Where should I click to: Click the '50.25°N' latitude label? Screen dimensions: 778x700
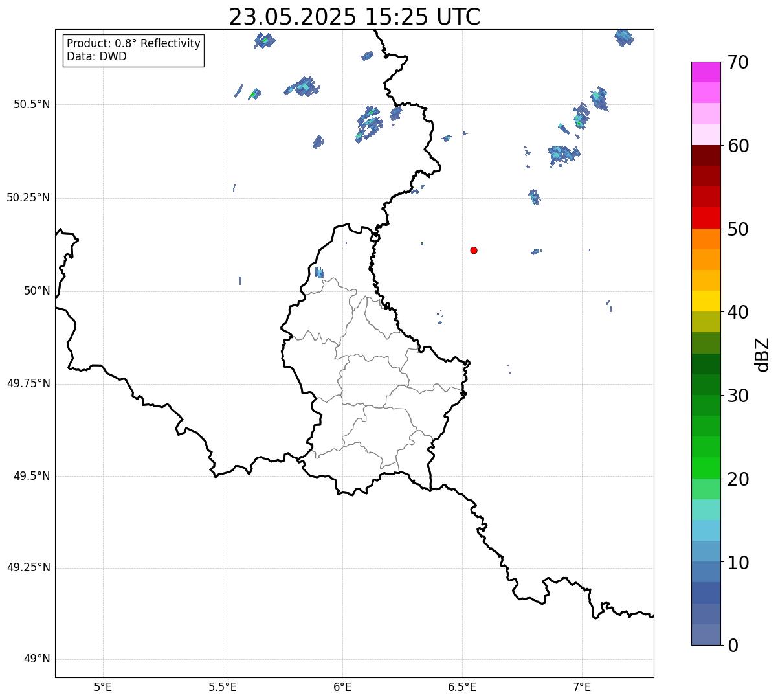click(28, 198)
